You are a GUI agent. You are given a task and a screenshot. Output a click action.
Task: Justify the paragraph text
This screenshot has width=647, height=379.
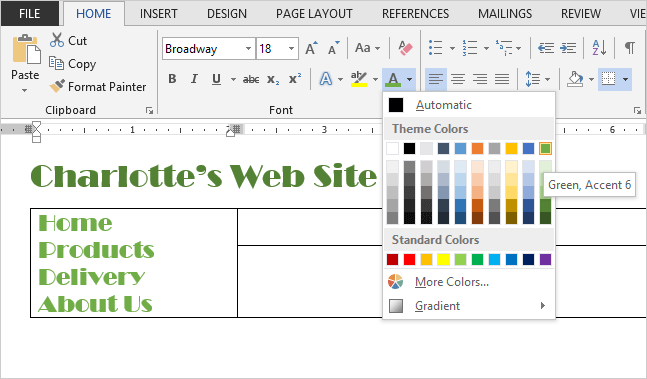point(502,78)
